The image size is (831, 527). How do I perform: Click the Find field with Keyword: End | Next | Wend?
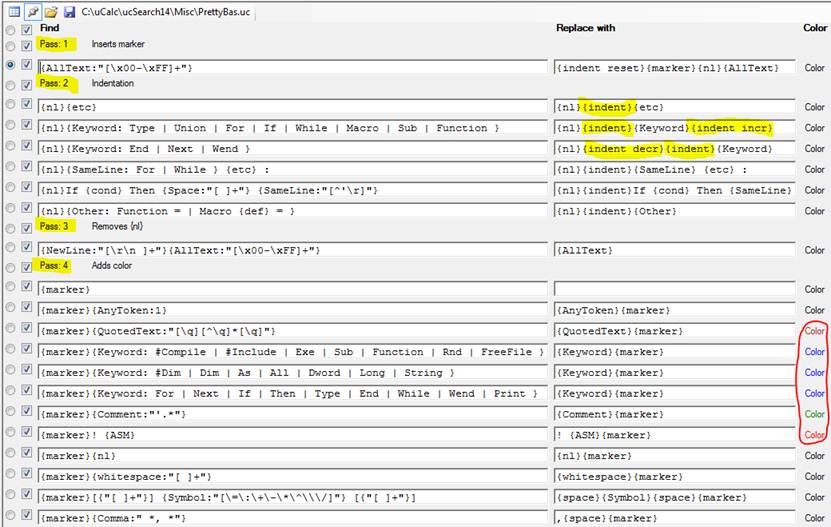tap(292, 149)
